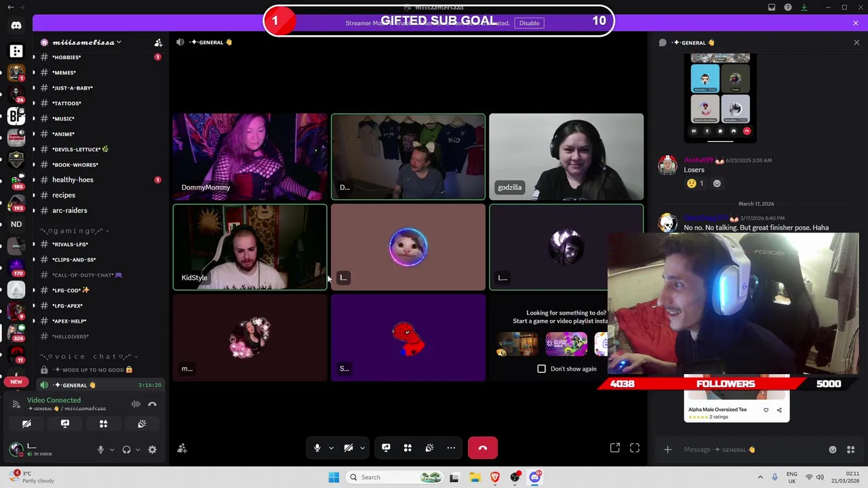Collapse the gaming channel category
The image size is (868, 488).
(x=75, y=230)
